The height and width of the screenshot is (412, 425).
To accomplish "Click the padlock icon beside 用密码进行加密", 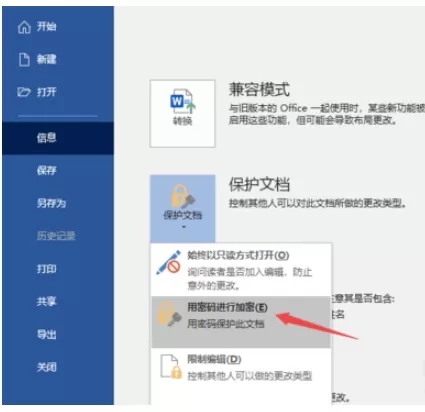I will pyautogui.click(x=169, y=314).
